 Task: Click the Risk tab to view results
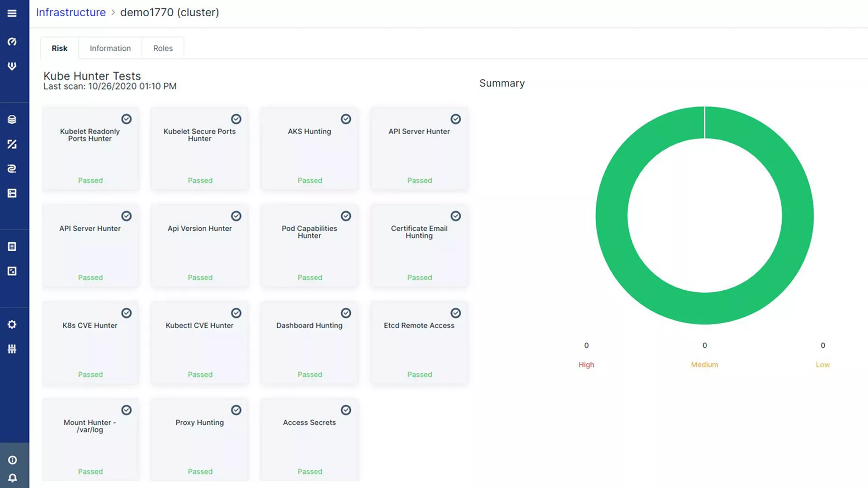point(59,47)
